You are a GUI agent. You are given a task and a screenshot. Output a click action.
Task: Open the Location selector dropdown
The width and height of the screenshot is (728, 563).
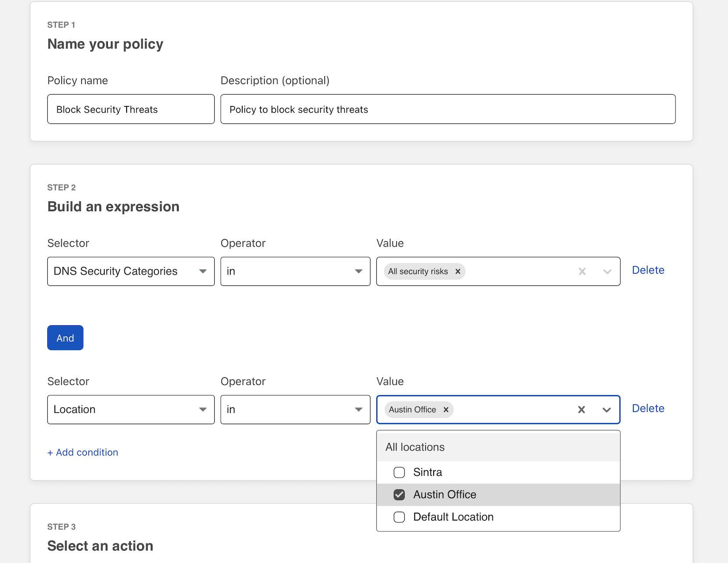[x=131, y=410]
